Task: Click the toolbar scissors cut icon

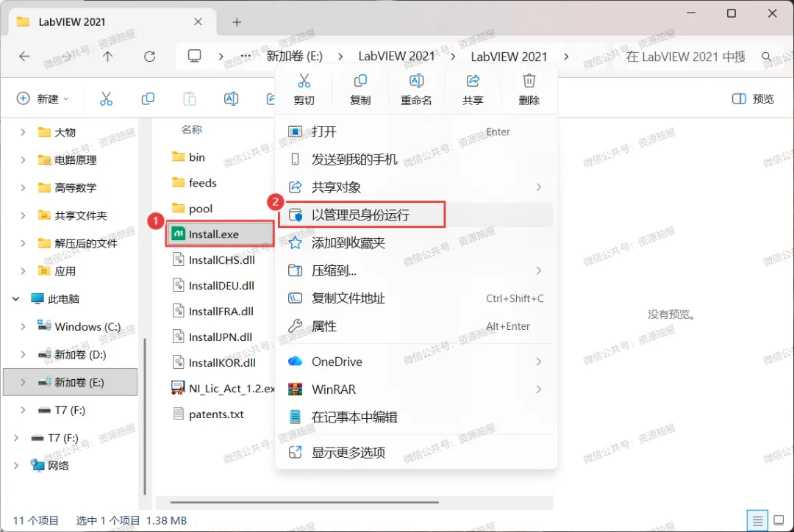Action: tap(106, 98)
